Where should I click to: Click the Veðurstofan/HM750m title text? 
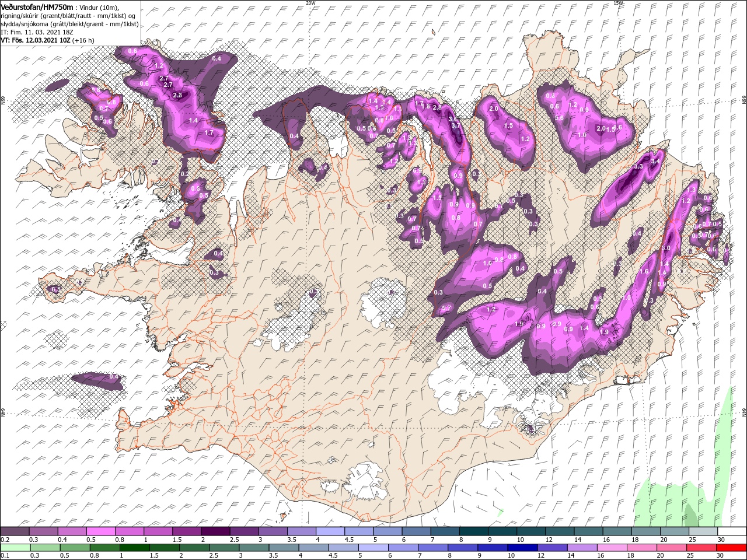click(x=37, y=6)
